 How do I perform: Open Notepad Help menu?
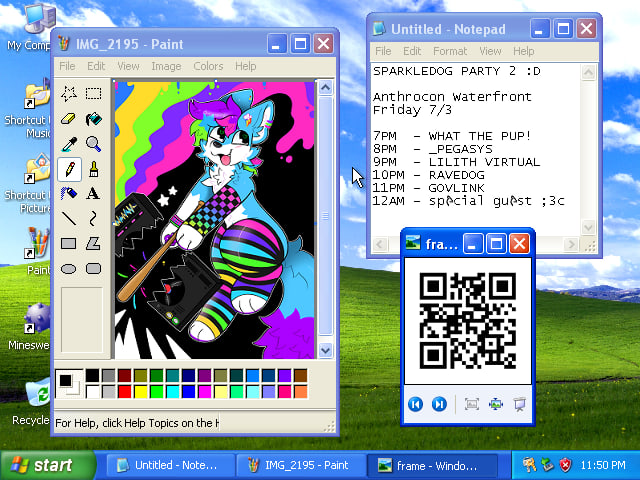[x=523, y=51]
